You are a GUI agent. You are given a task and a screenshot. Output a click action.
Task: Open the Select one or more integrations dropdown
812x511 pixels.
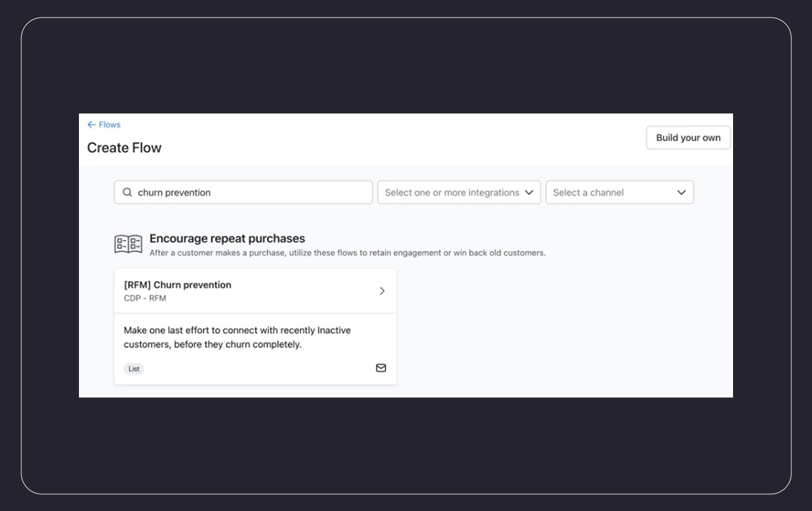452,192
